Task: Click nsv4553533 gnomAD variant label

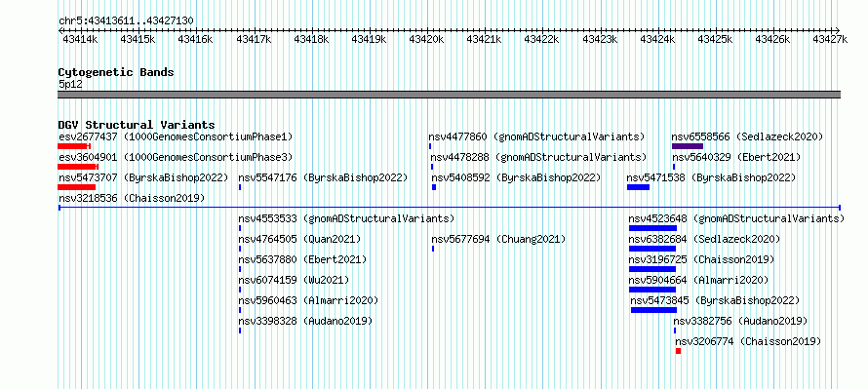Action: coord(346,218)
